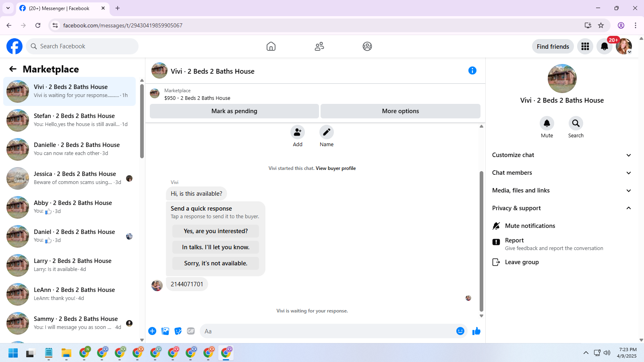This screenshot has height=362, width=644.
Task: Open notifications bell with 20+ badge
Action: [605, 46]
